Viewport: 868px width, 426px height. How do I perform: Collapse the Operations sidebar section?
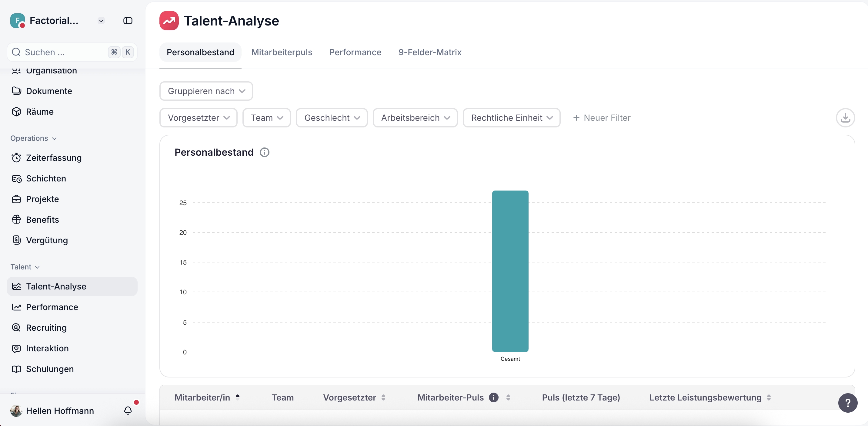tap(33, 138)
